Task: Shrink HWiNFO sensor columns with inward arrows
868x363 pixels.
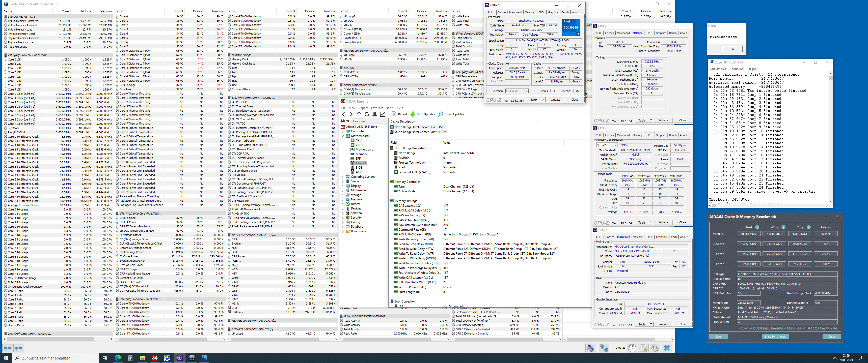Action: click(18, 348)
